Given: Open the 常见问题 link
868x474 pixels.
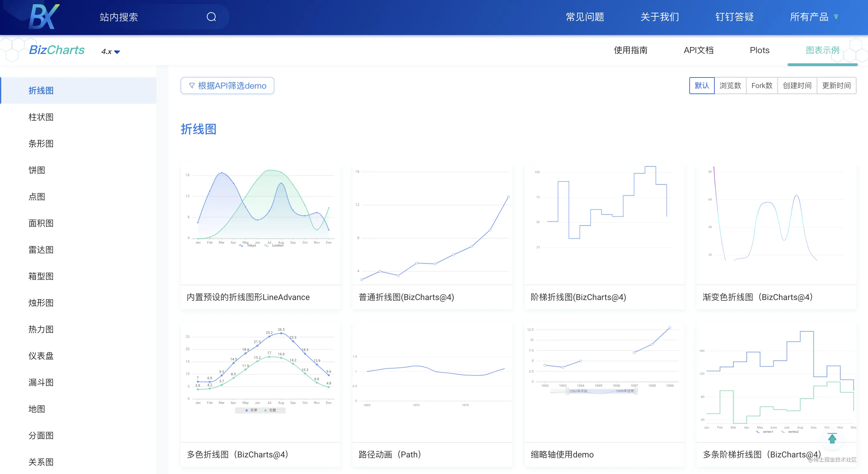Looking at the screenshot, I should [x=585, y=17].
